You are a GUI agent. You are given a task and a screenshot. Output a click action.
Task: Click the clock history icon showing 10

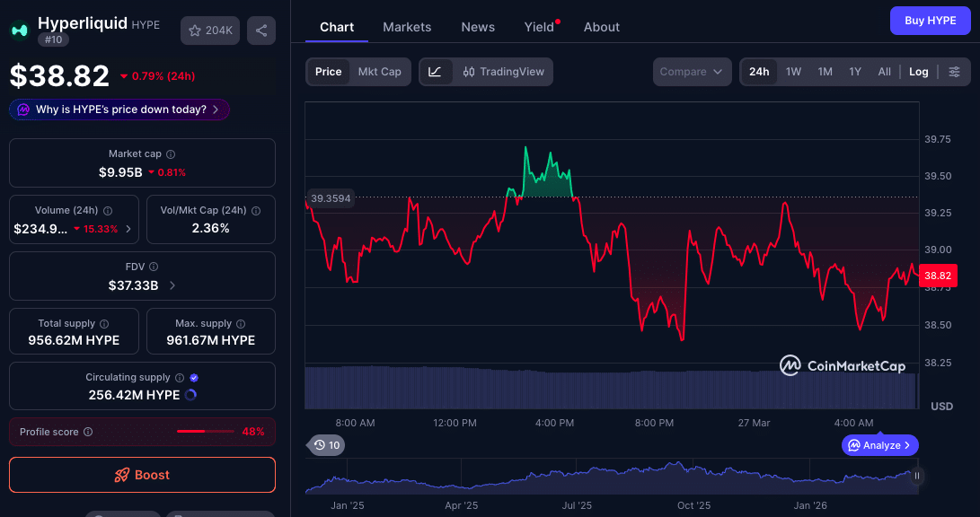[x=325, y=444]
